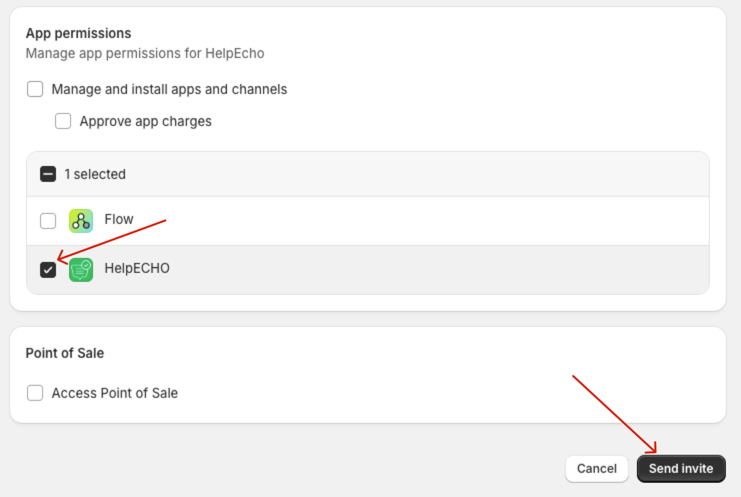
Task: Check the Flow app checkbox
Action: tap(48, 221)
